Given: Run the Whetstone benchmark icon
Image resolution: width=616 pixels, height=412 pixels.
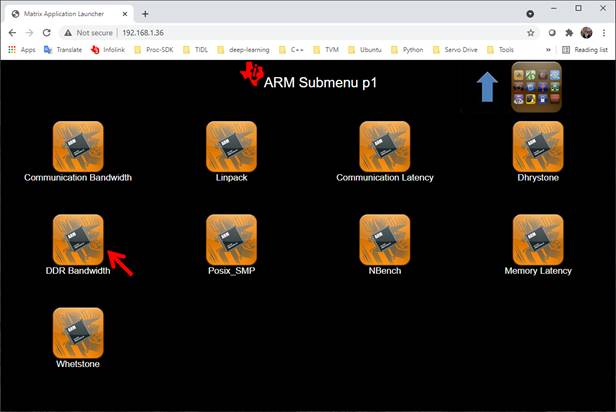Looking at the screenshot, I should pos(78,332).
